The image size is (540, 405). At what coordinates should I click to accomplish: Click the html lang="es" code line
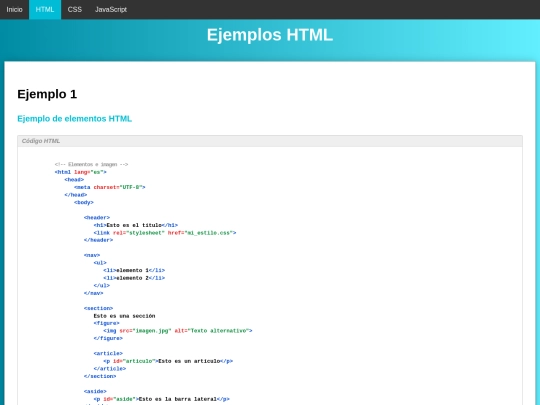tap(81, 172)
